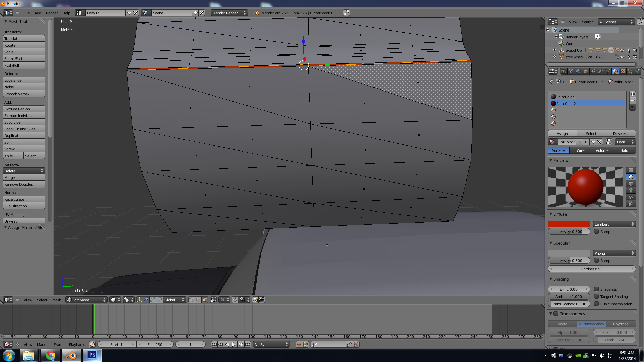644x362 pixels.
Task: Select the translate manipulator arrow icon
Action: [x=146, y=300]
